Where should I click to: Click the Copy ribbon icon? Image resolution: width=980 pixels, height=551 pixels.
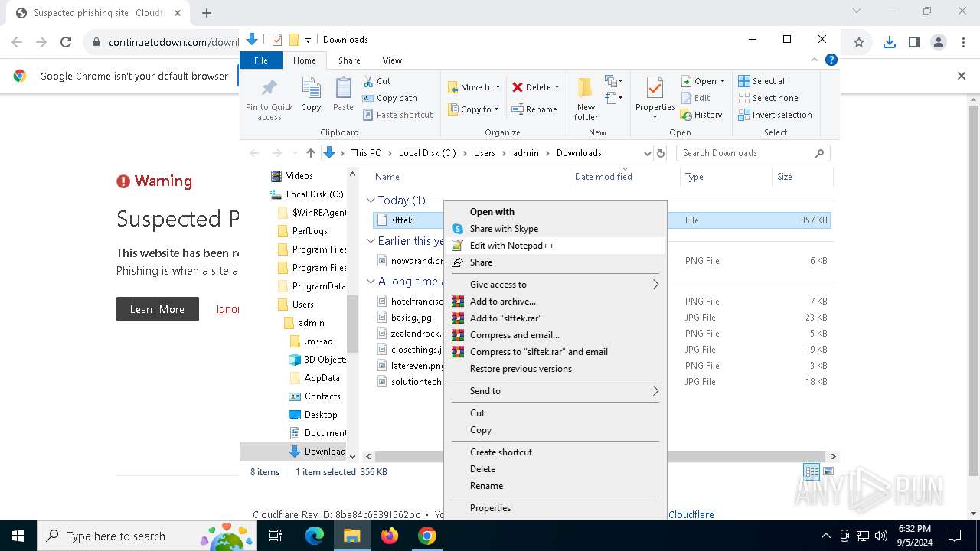311,95
